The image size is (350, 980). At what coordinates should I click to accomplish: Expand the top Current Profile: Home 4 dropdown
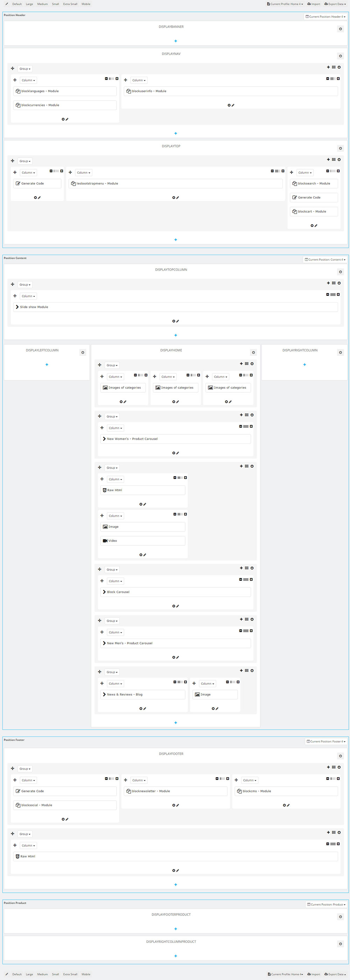pos(285,4)
